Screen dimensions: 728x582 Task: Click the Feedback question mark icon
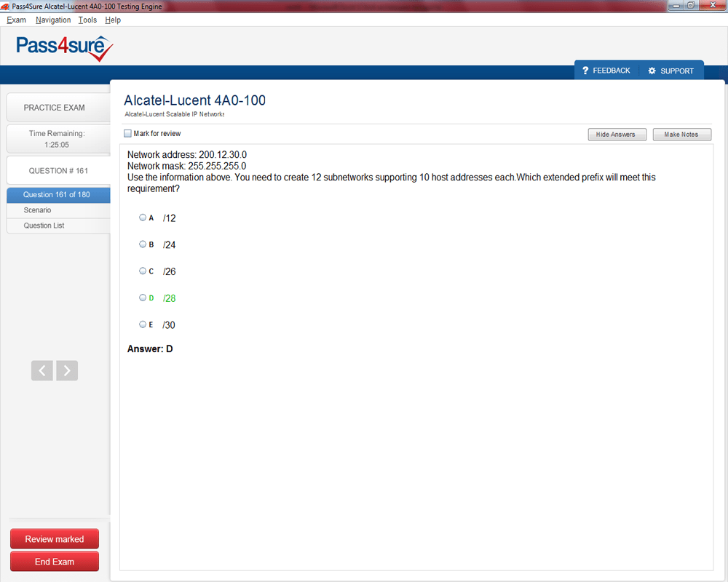[x=585, y=71]
